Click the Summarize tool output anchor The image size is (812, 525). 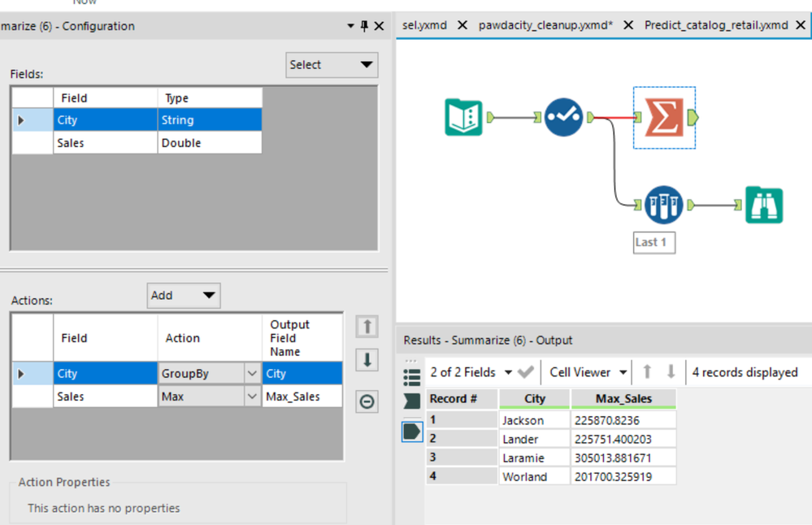pyautogui.click(x=693, y=118)
